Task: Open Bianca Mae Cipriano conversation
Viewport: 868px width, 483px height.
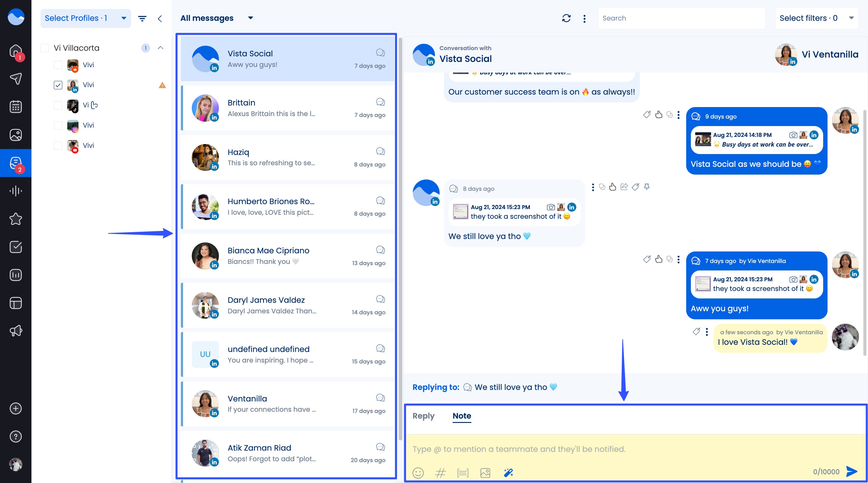Action: [x=288, y=256]
